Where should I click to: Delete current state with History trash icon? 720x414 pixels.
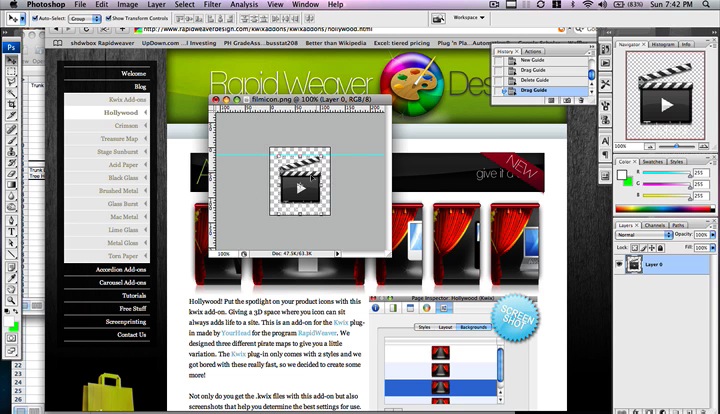click(x=581, y=100)
